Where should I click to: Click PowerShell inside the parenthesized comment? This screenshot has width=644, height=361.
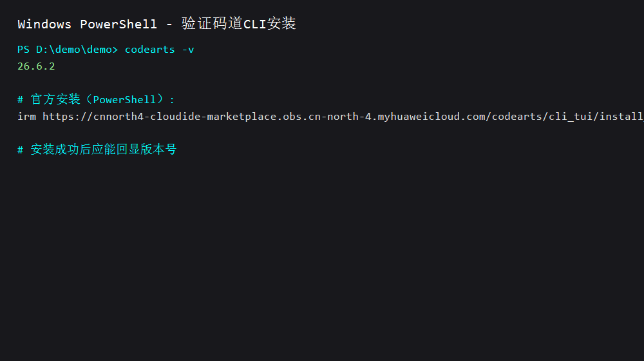tap(124, 99)
